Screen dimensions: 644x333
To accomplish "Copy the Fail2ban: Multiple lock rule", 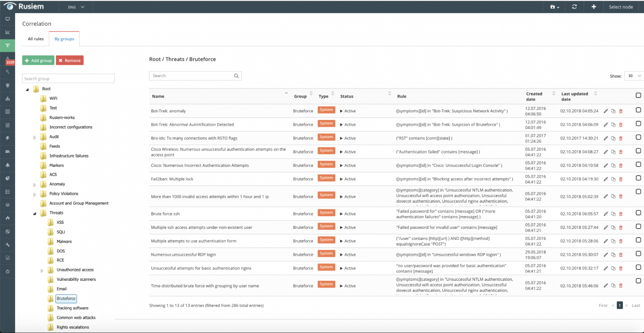I will (613, 179).
